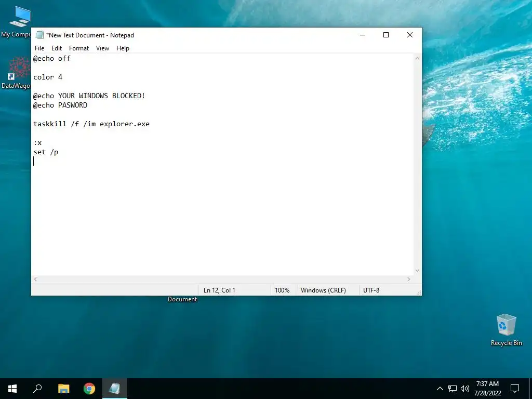532x399 pixels.
Task: Show clock and calendar at 7:37 AM
Action: coord(487,389)
